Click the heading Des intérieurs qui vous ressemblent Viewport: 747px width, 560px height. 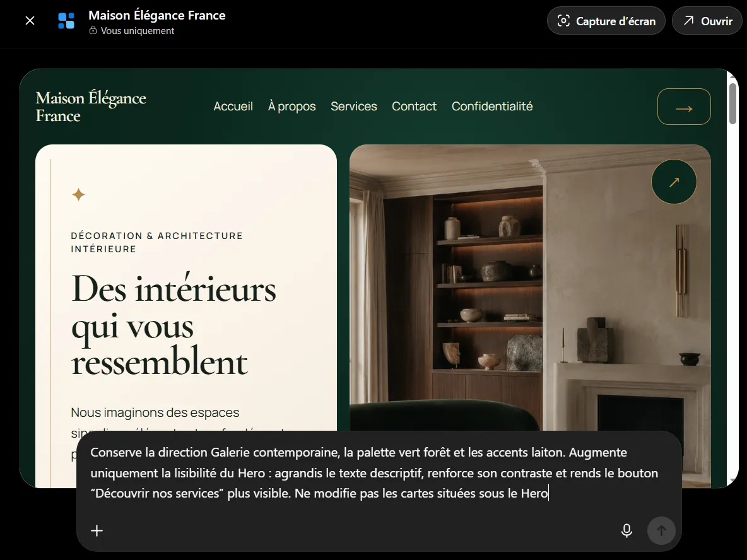pyautogui.click(x=174, y=325)
